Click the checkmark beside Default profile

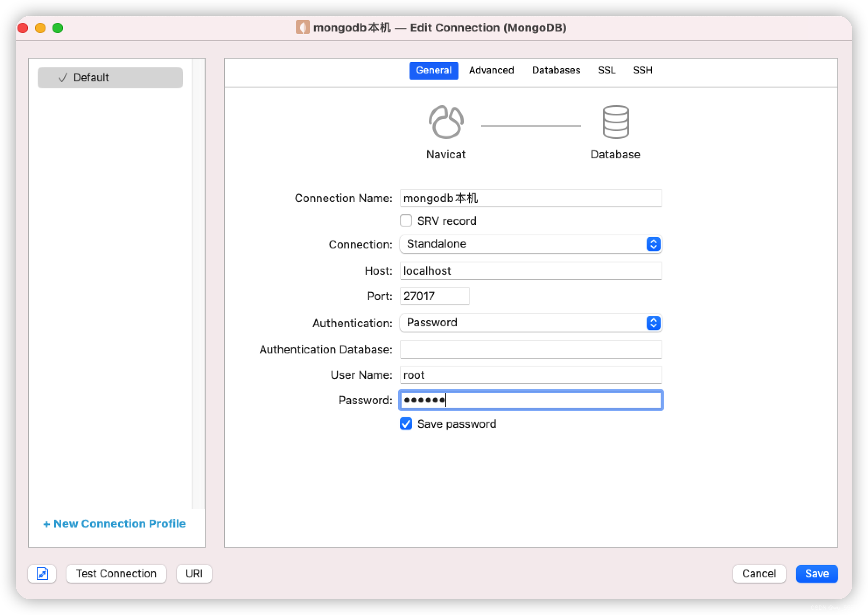(63, 78)
